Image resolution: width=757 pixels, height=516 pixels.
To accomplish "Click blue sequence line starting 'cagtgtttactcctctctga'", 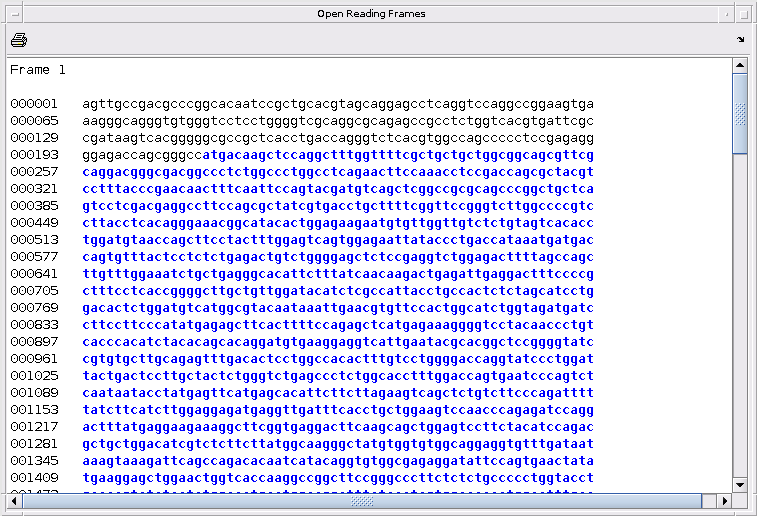I will 338,257.
